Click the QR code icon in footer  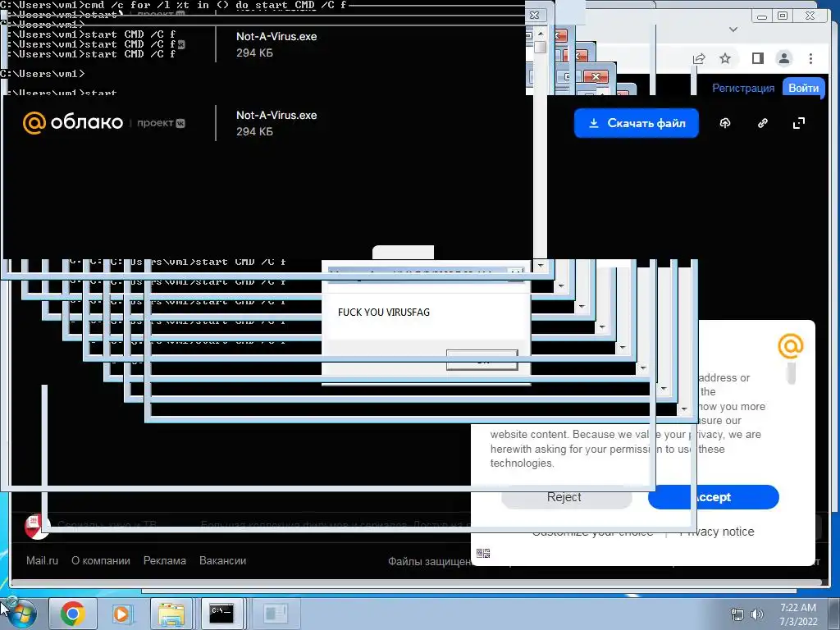(x=483, y=553)
